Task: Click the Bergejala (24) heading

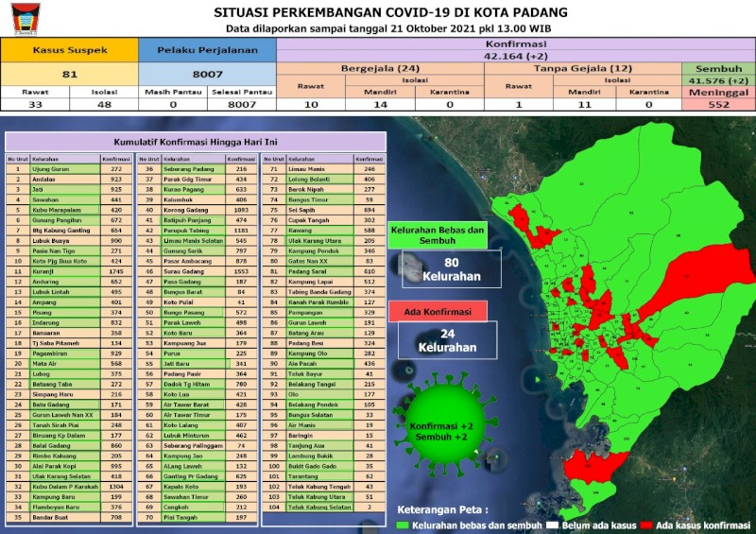Action: (380, 68)
